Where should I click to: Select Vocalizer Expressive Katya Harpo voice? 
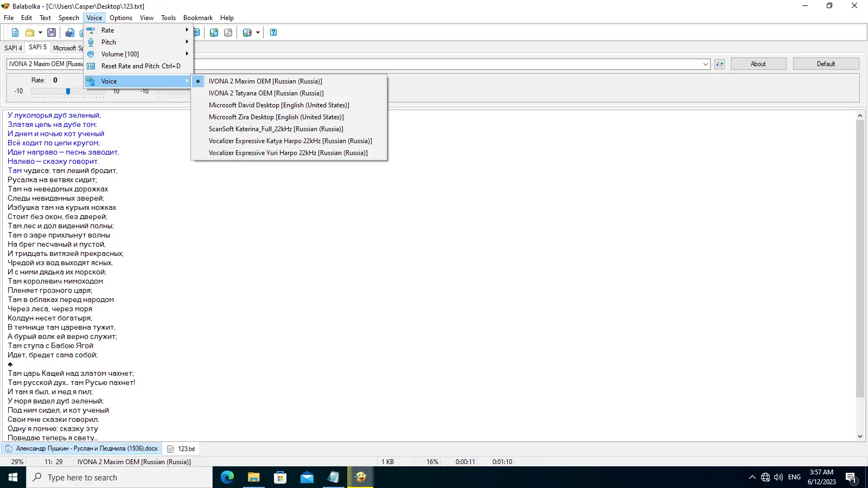pyautogui.click(x=289, y=141)
